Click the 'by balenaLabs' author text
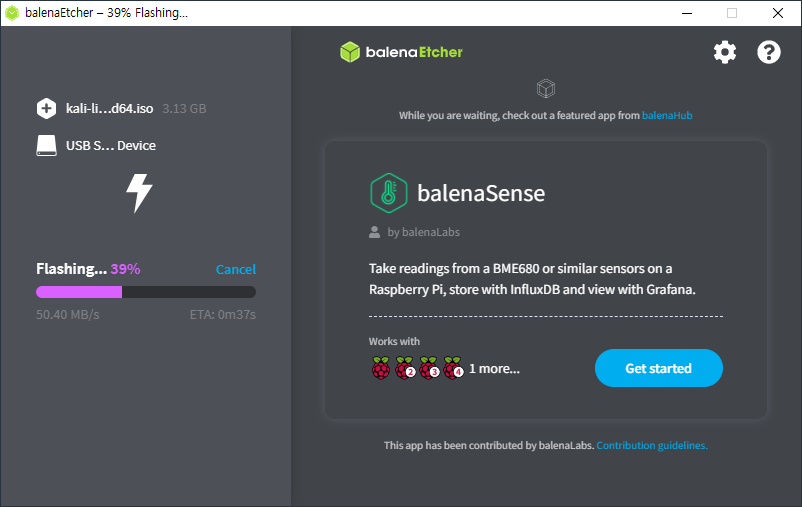The width and height of the screenshot is (802, 507). tap(424, 232)
